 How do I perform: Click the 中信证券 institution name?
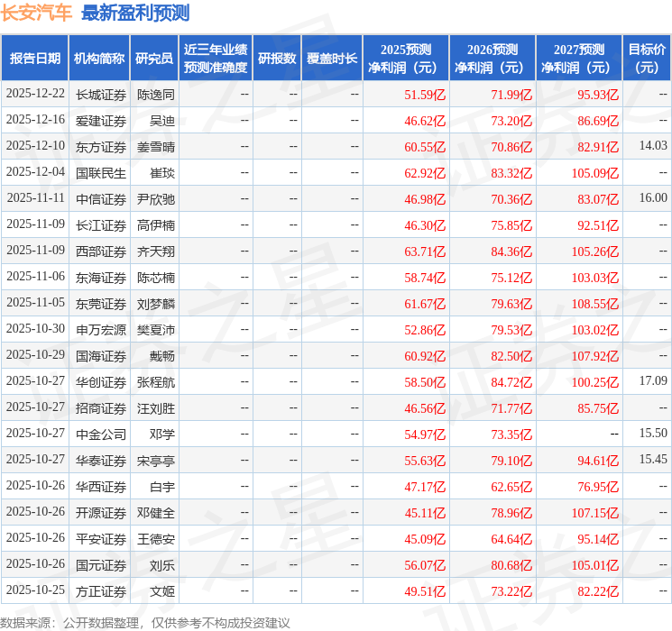pyautogui.click(x=101, y=198)
